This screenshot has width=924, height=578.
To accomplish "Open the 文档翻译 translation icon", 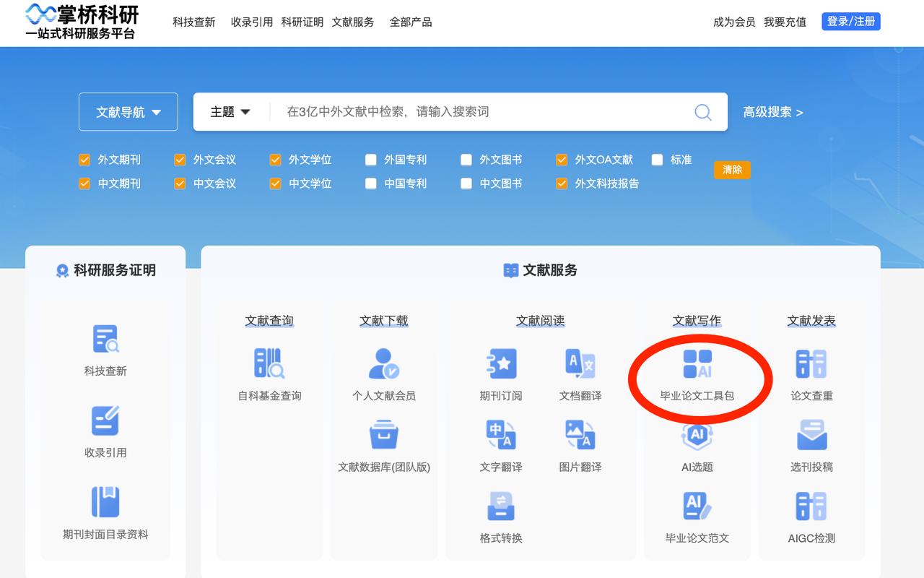I will [580, 363].
